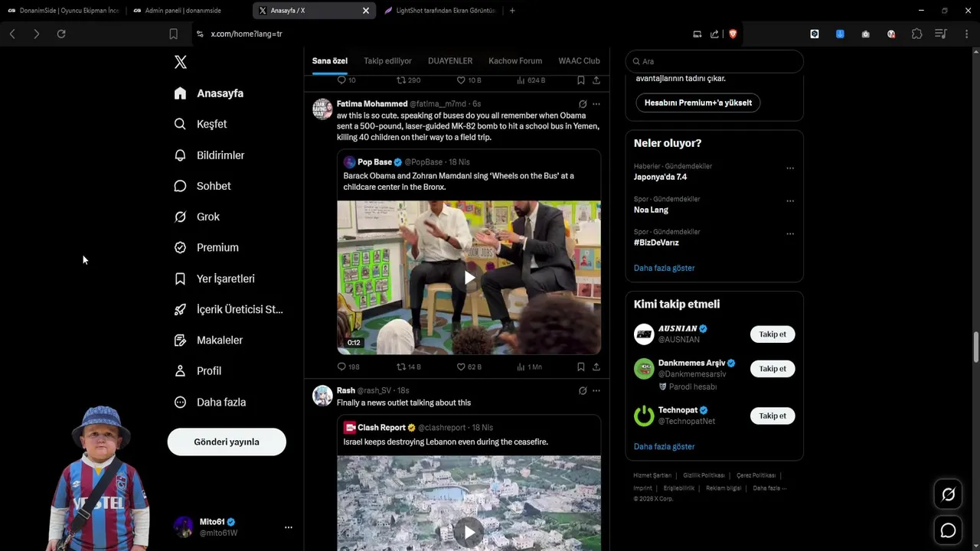The width and height of the screenshot is (980, 551).
Task: Click repost icon showing 14 B
Action: [400, 367]
